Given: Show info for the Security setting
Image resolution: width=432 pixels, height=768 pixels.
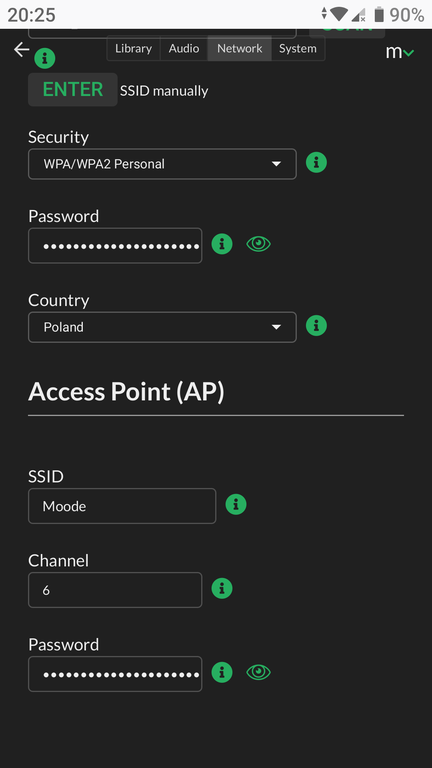Looking at the screenshot, I should point(316,162).
